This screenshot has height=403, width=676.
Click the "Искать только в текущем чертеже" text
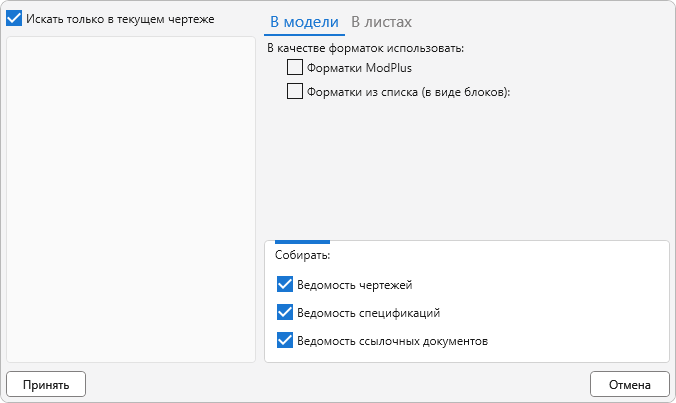point(120,19)
